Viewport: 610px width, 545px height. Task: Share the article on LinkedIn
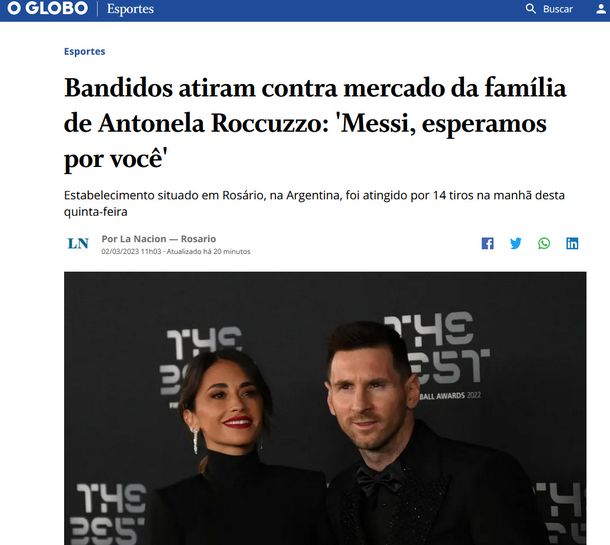click(x=572, y=244)
